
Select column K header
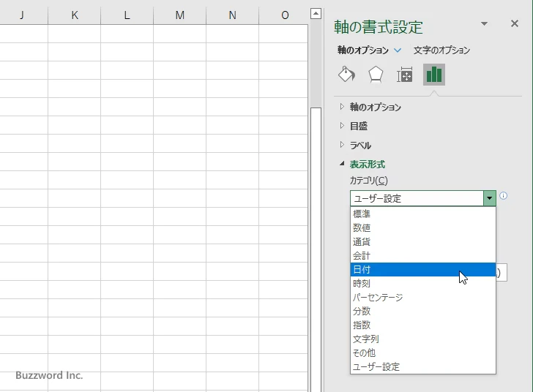[75, 15]
